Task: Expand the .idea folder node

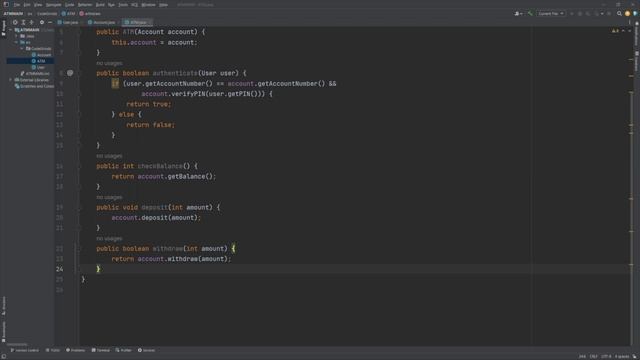Action: click(x=17, y=36)
